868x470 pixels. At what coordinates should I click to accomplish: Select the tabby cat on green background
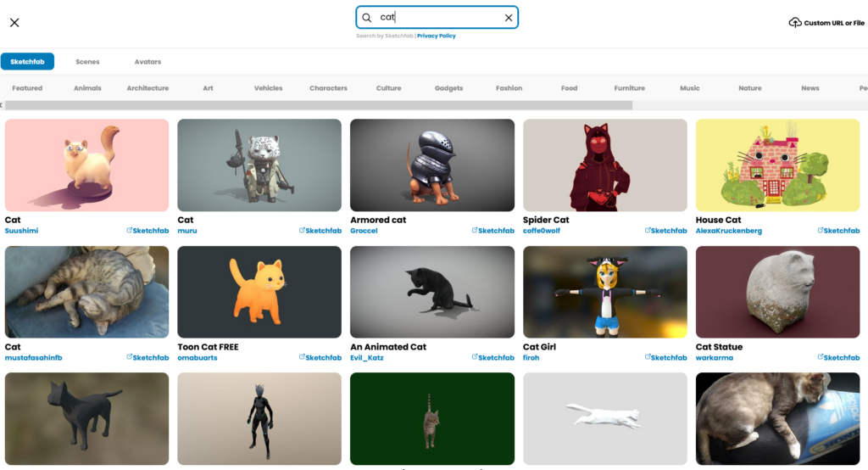[x=432, y=419]
